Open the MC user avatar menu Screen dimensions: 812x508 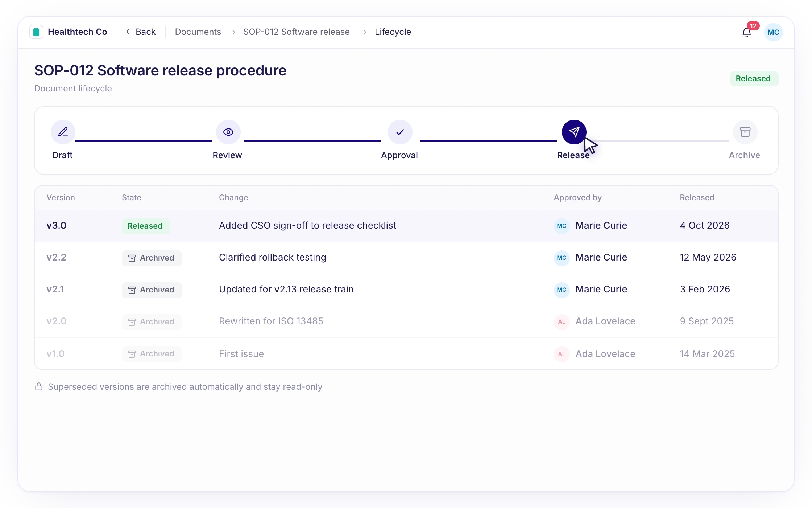773,32
